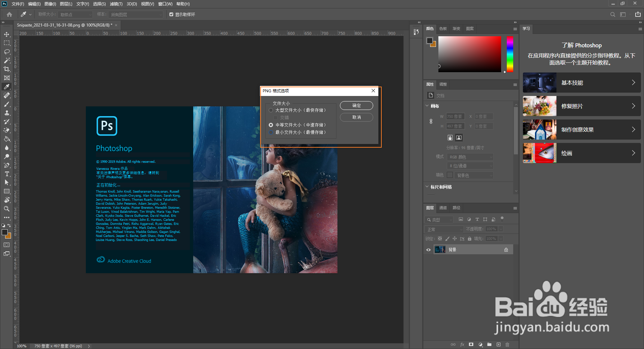
Task: Click 确定 button in PNG dialog
Action: [357, 105]
